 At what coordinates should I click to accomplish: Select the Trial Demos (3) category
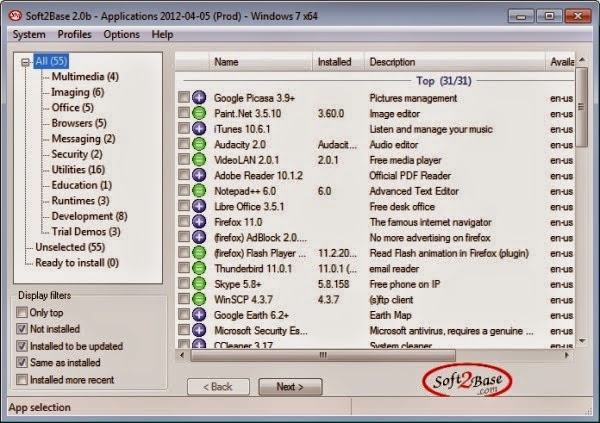(x=86, y=232)
